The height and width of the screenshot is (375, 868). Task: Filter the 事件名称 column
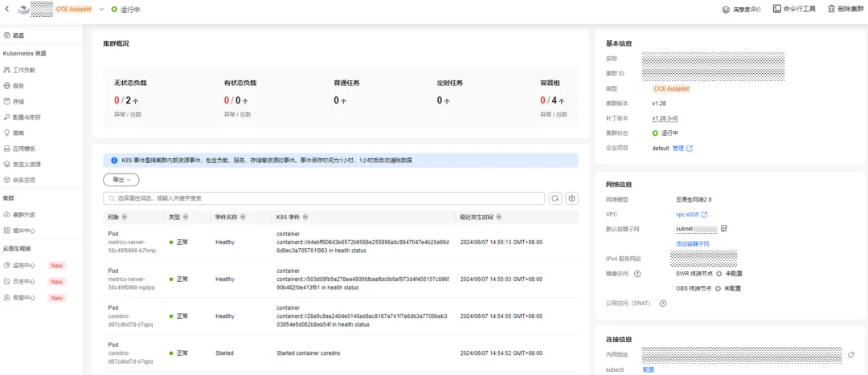pos(244,218)
